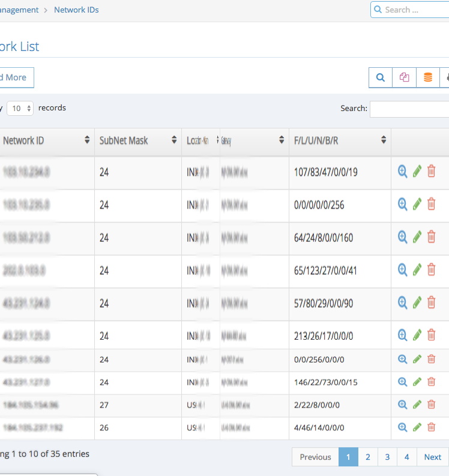The image size is (449, 476).
Task: Delete the row with 146/22/73/0/0/15
Action: click(x=432, y=382)
